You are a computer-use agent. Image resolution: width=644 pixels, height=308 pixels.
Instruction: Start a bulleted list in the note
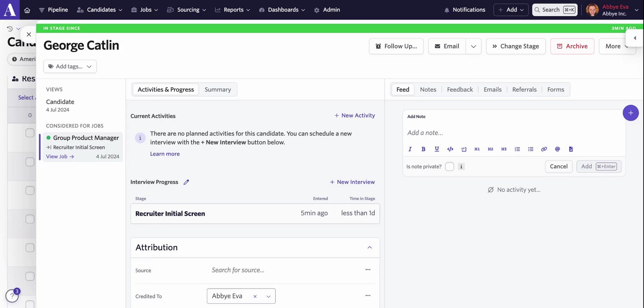coord(531,149)
